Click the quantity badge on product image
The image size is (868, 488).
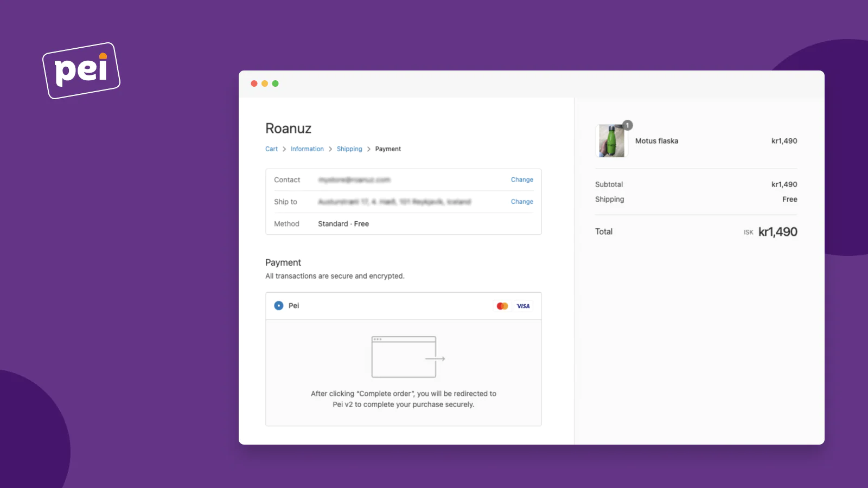(627, 125)
